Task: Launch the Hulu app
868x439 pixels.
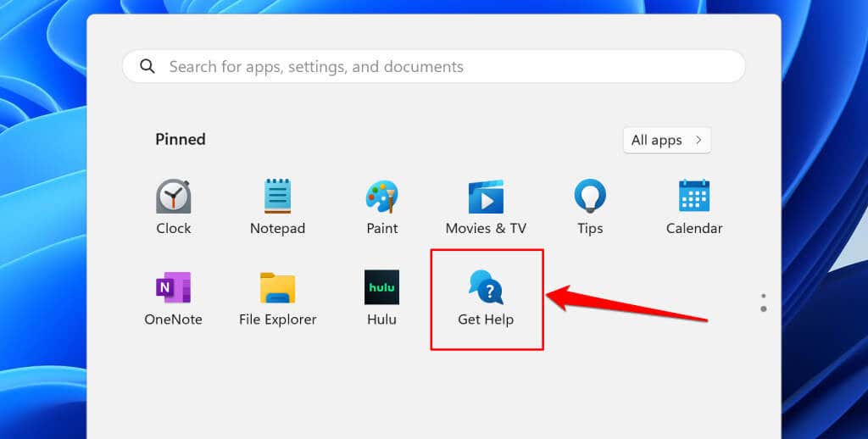Action: 382,297
